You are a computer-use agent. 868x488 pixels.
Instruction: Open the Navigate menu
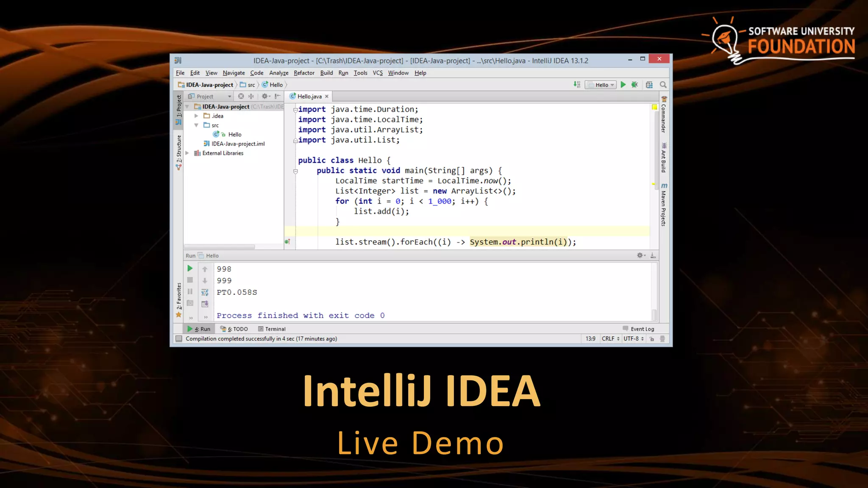point(234,73)
